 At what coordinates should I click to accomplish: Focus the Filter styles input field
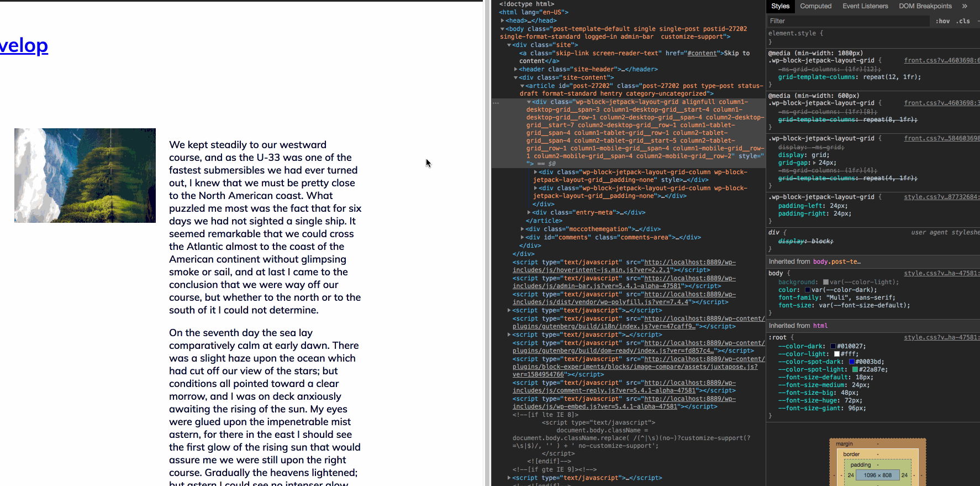pyautogui.click(x=848, y=21)
